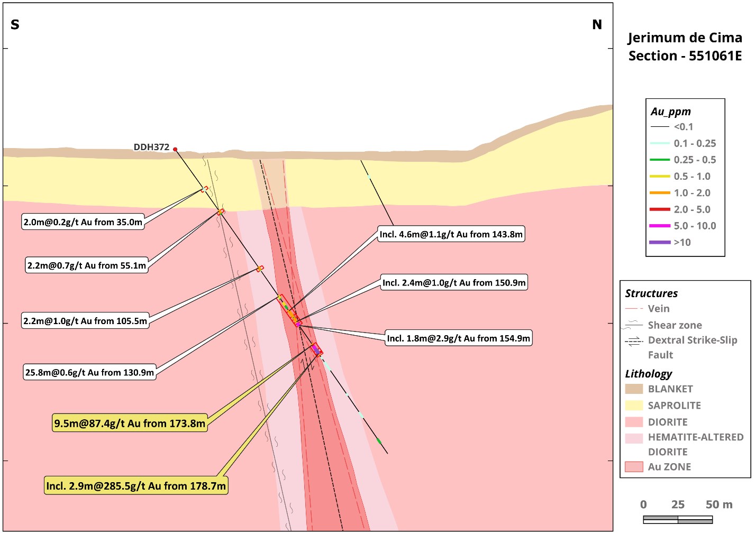Select the Incl. 1.8m@2.9g/t Au callout

coord(458,338)
